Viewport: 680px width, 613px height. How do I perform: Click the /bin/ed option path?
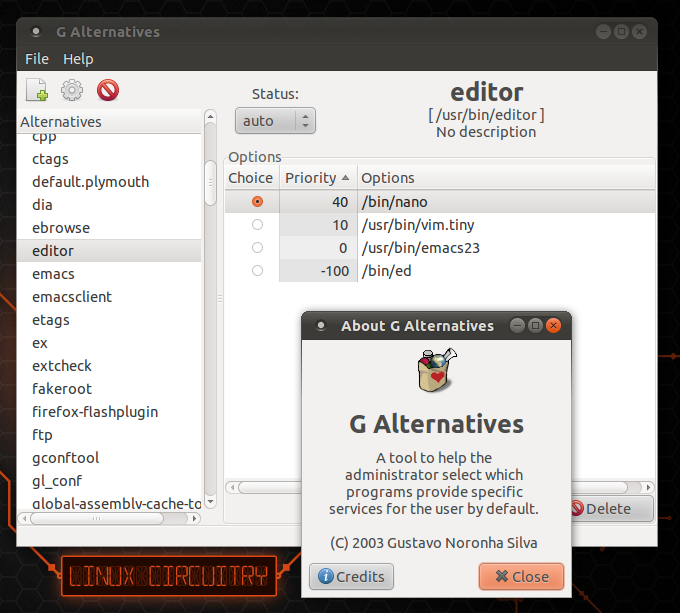(x=386, y=271)
